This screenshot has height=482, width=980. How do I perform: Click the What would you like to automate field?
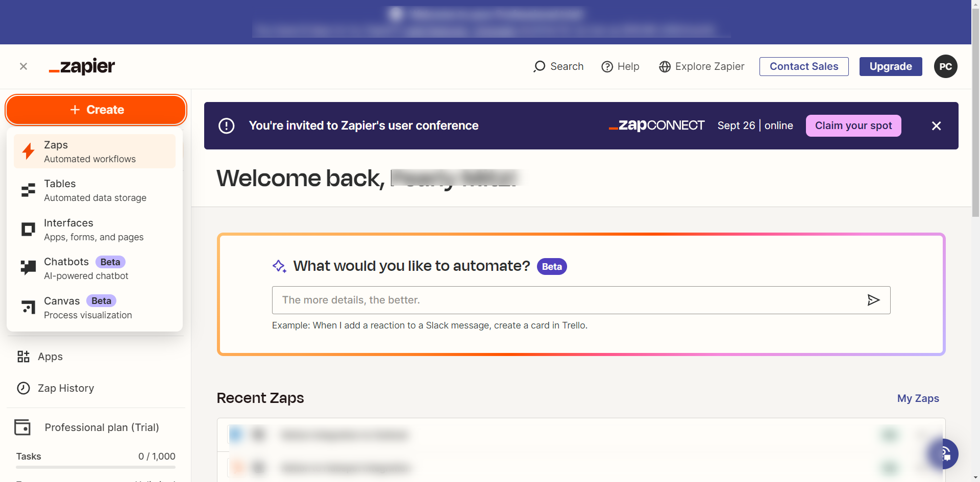tap(567, 300)
